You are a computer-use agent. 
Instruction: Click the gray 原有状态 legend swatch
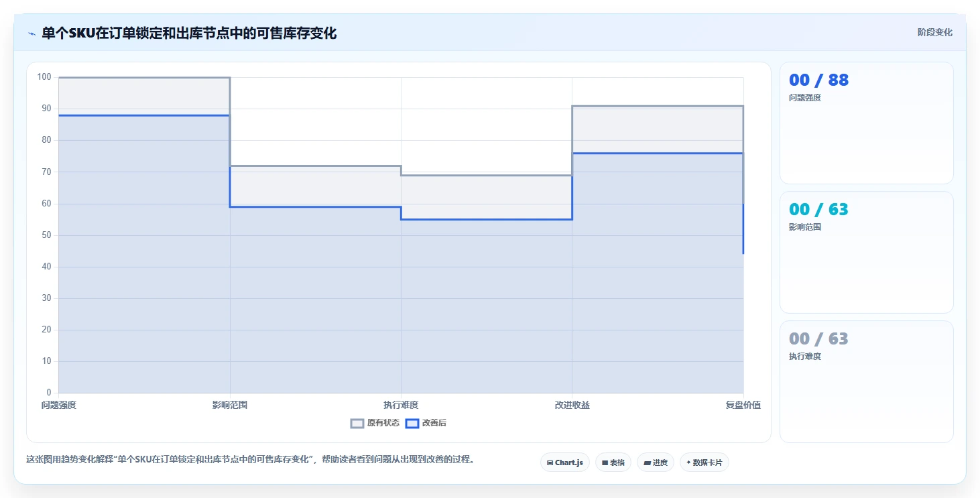pyautogui.click(x=357, y=424)
